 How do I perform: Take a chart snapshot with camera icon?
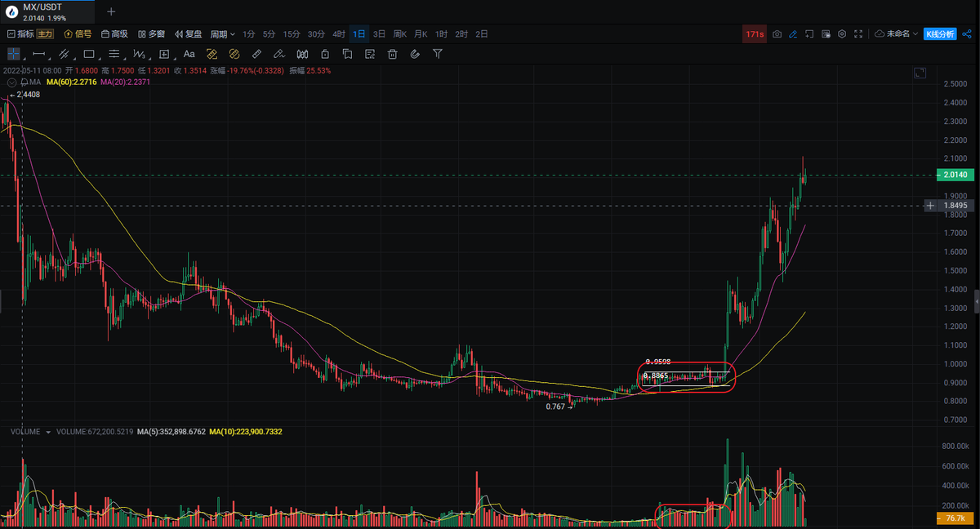tap(777, 34)
